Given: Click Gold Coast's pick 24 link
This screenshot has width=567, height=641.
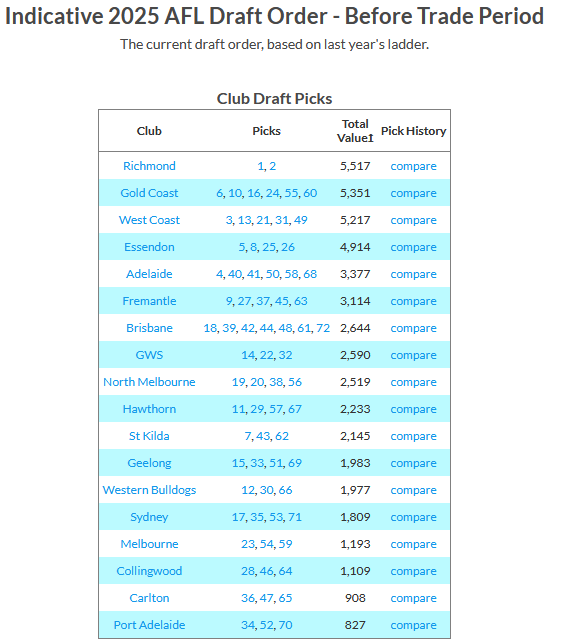Looking at the screenshot, I should click(x=273, y=193).
